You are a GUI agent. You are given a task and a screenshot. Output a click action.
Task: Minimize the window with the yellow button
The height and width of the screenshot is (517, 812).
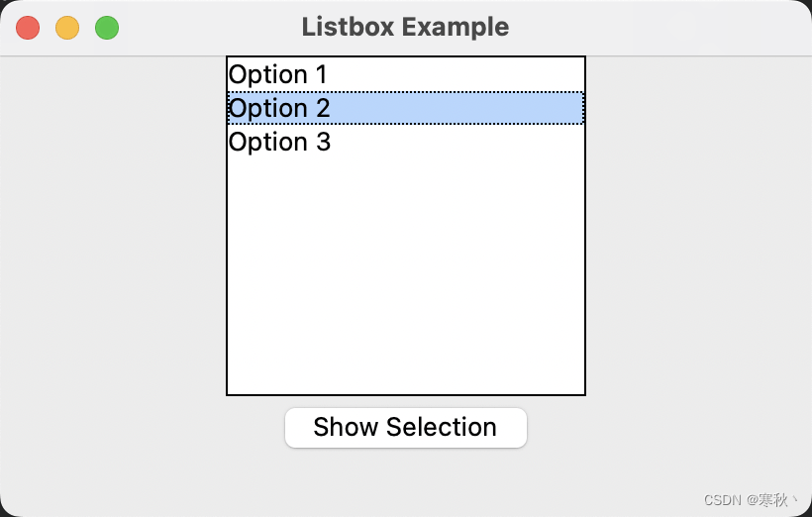(67, 28)
